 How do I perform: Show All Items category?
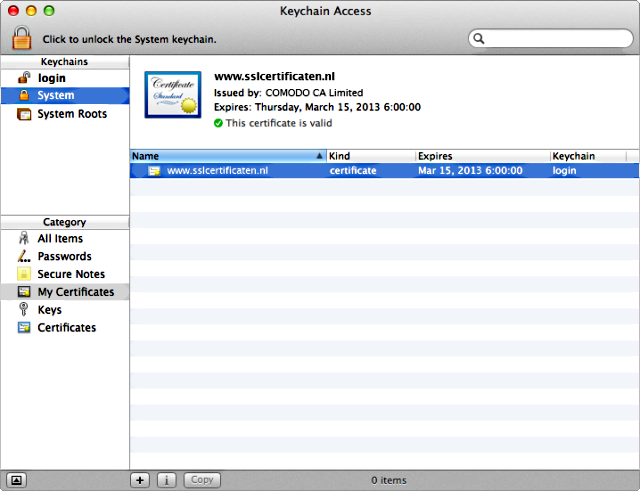click(65, 238)
